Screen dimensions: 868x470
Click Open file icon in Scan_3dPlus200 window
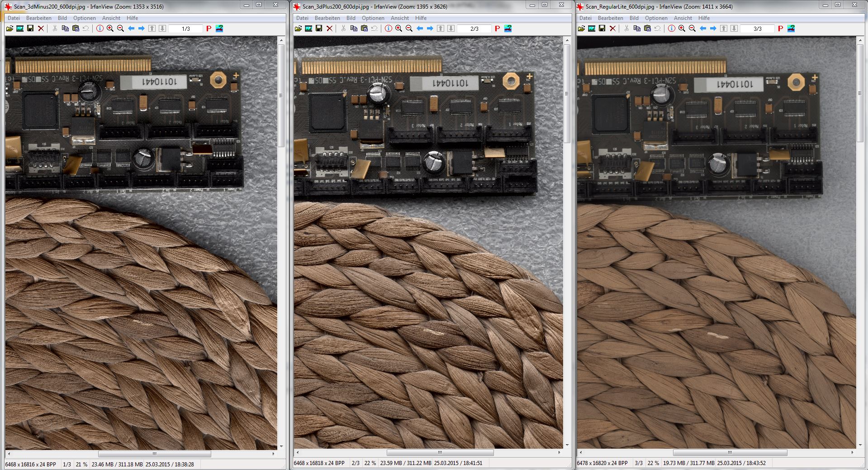pyautogui.click(x=298, y=29)
